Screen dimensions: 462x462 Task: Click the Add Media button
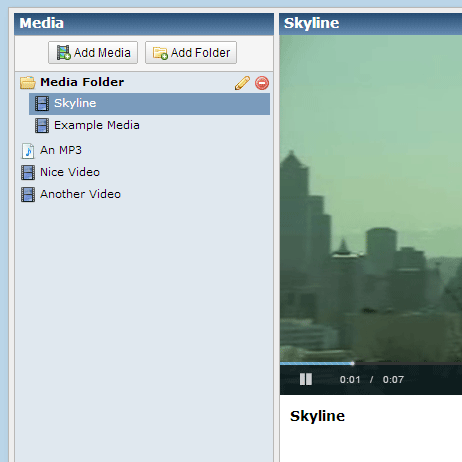coord(93,52)
